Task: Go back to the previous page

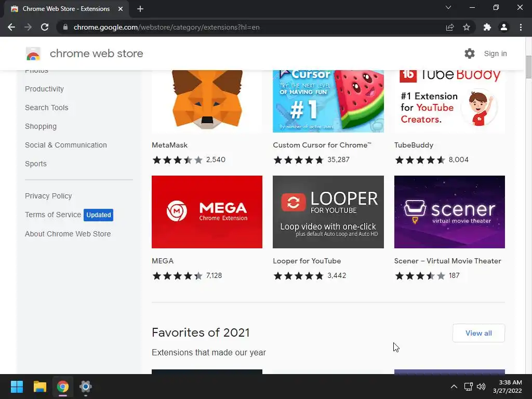Action: 11,27
